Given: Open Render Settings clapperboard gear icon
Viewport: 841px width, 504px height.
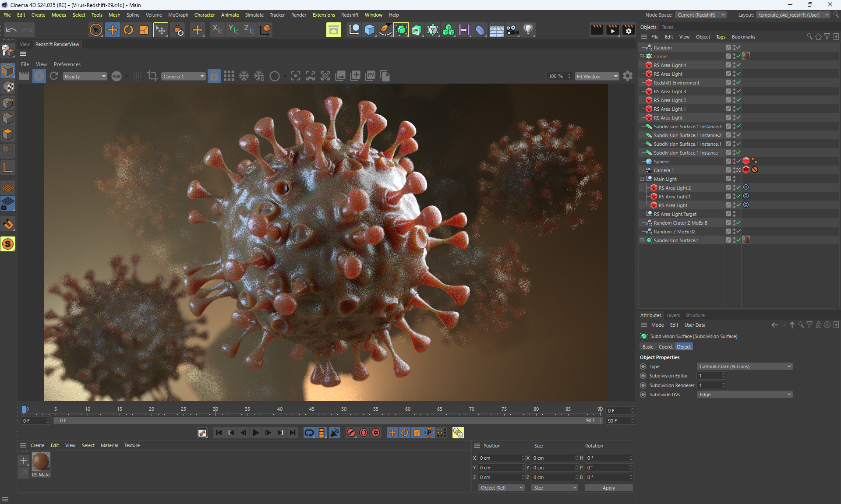Looking at the screenshot, I should 629,30.
